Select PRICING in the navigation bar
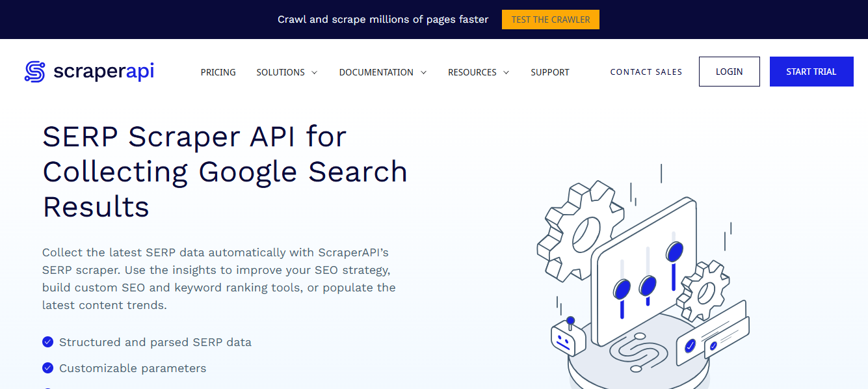Viewport: 868px width, 389px height. point(218,72)
